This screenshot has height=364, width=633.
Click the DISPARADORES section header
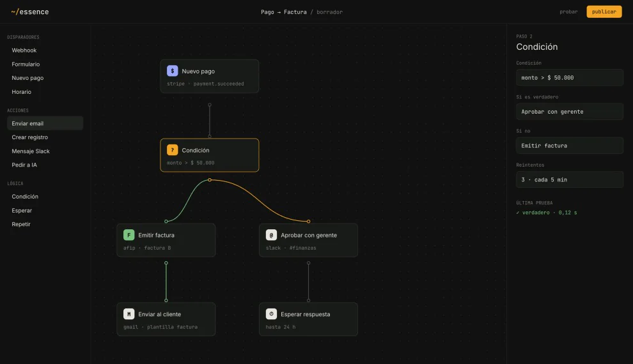tap(23, 37)
